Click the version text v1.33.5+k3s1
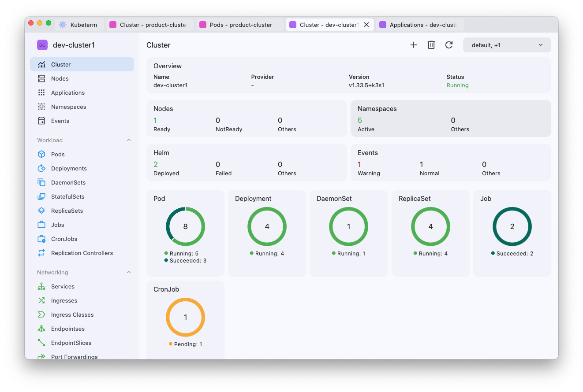The width and height of the screenshot is (583, 392). (366, 85)
